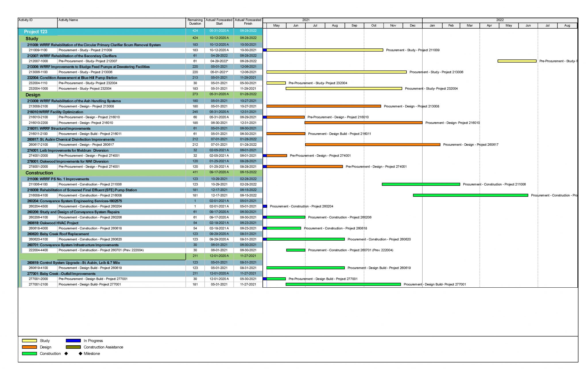The image size is (588, 380).
Task: Click the orange Procurement Design Build 216011 bar
Action: [286, 134]
